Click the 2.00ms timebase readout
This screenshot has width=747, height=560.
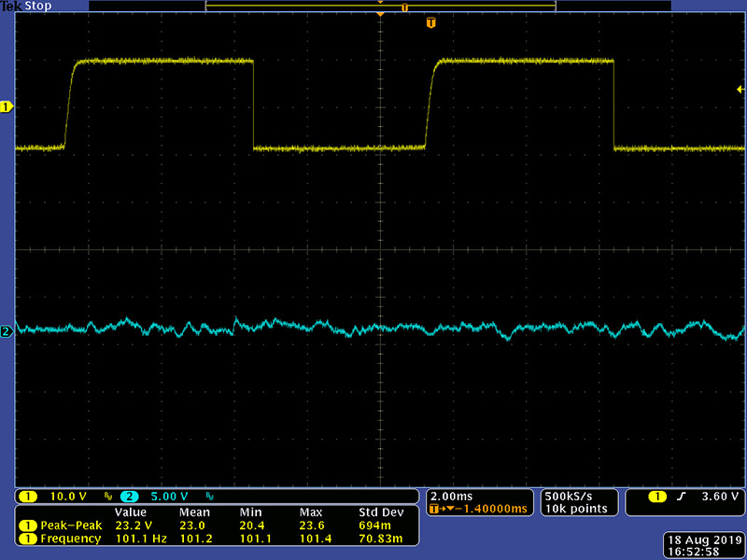point(451,496)
